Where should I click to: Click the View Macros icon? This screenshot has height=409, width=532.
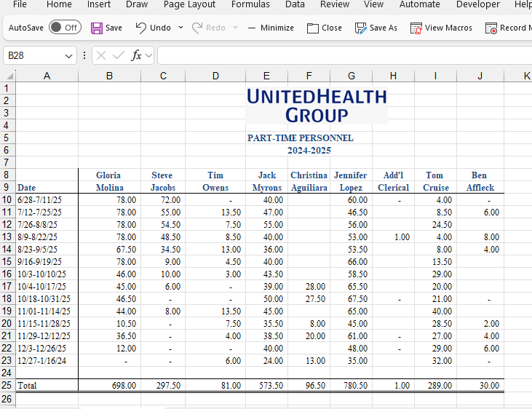(416, 28)
